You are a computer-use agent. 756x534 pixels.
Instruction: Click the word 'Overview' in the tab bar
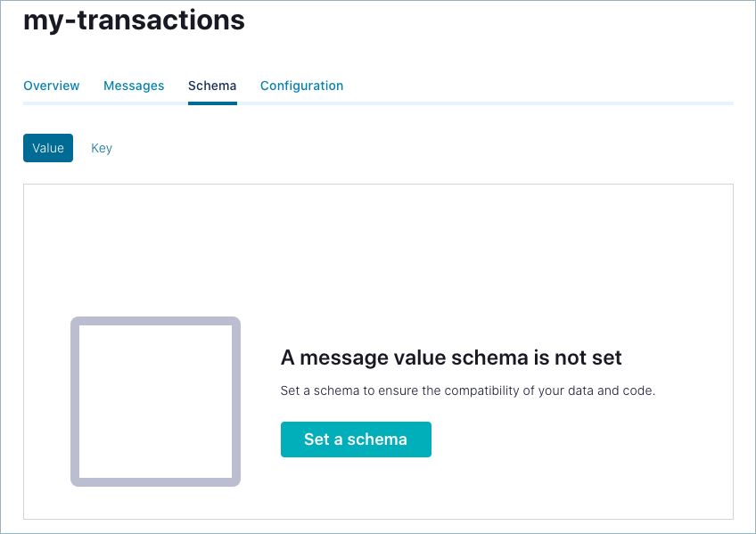click(52, 86)
